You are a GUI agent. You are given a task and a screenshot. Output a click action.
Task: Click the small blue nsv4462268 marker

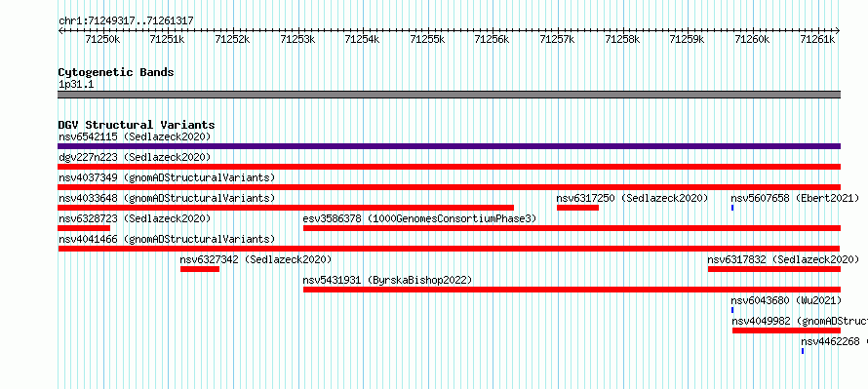coord(803,351)
